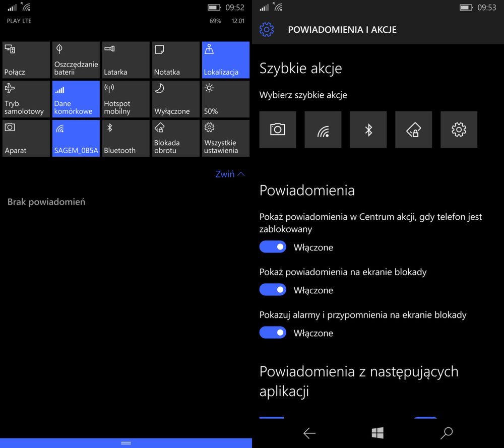Screen dimensions: 504x448
Task: Toggle the Lokalizacja location tile
Action: pos(226,60)
